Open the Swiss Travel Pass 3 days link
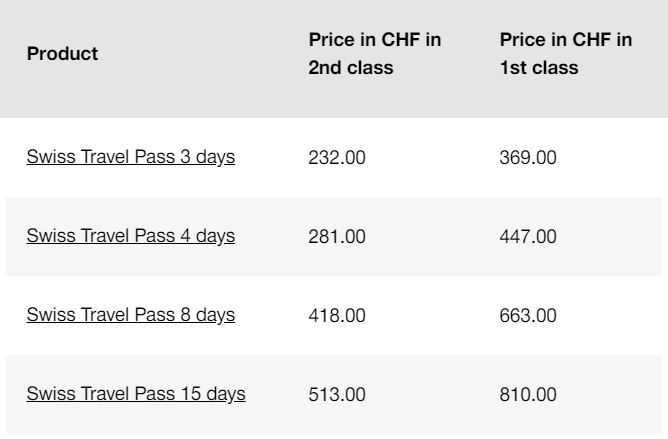This screenshot has width=668, height=439. [130, 158]
